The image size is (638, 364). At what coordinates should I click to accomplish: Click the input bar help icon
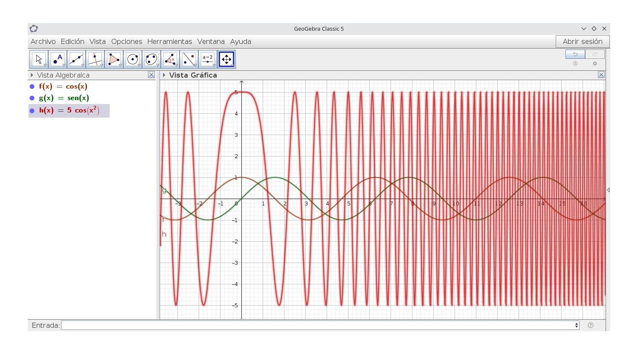coord(591,325)
